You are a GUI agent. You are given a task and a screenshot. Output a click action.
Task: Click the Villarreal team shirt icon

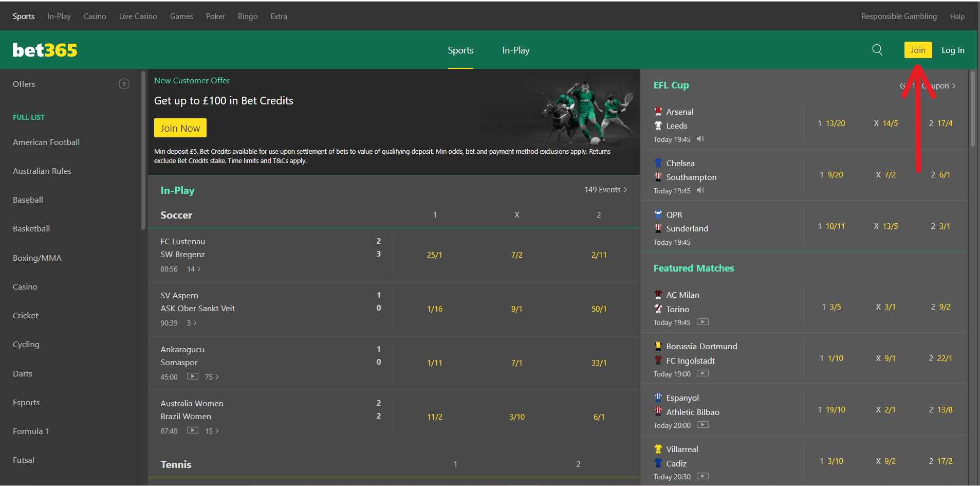[x=658, y=448]
